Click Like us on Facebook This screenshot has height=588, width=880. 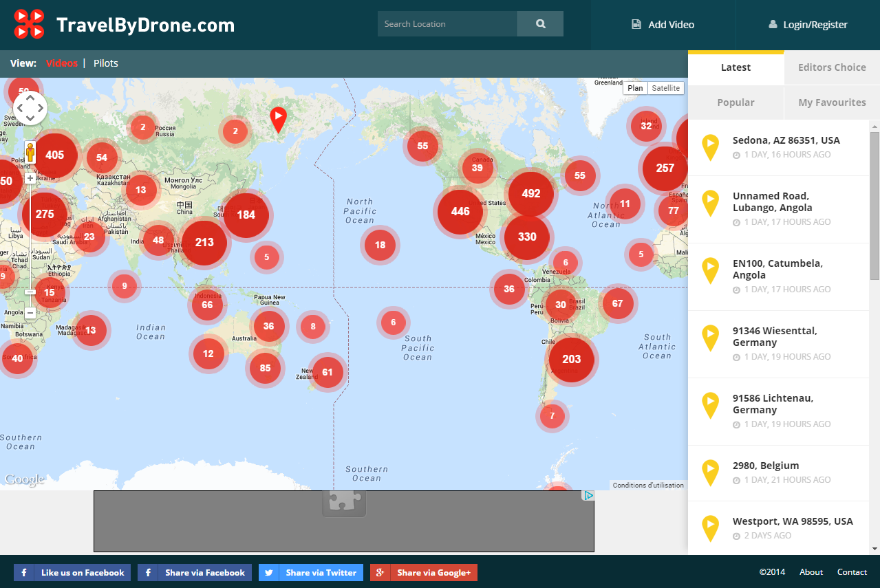[72, 572]
